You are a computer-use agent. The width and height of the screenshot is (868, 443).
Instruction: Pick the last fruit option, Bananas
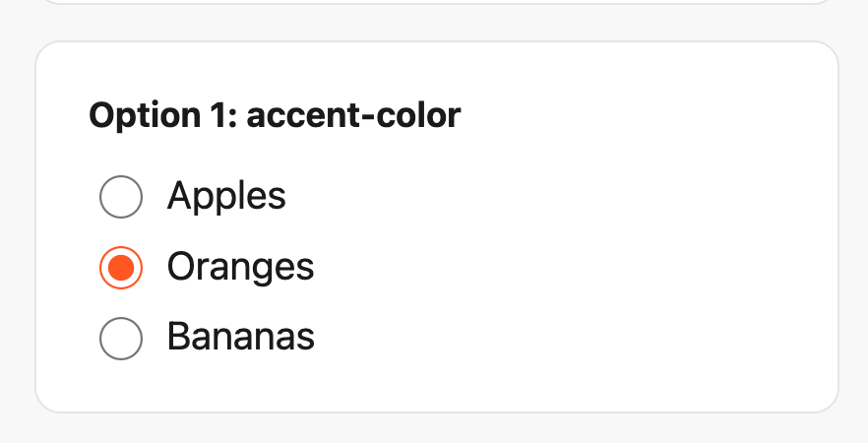tap(122, 339)
